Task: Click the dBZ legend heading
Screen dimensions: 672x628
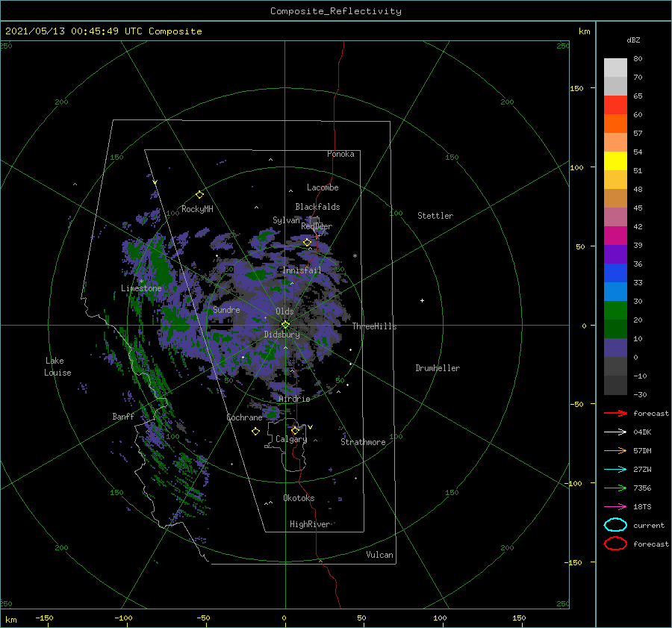Action: 633,40
